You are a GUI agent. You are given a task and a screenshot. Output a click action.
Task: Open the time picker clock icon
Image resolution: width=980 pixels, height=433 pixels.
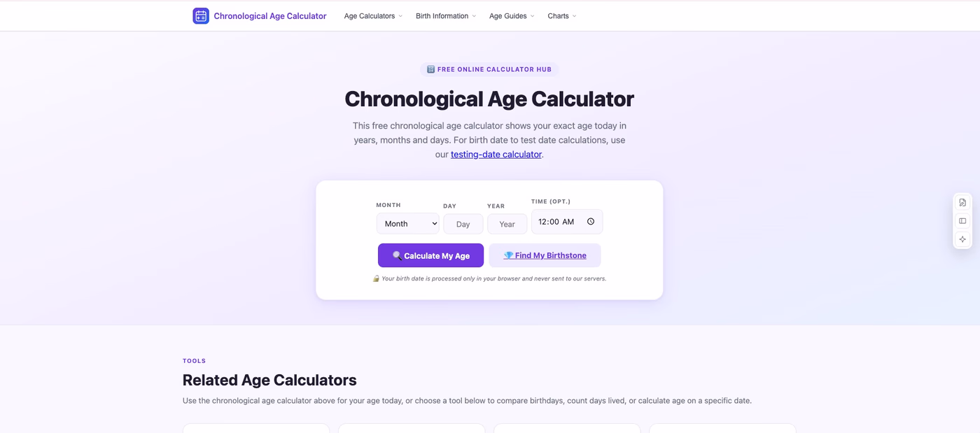tap(591, 222)
